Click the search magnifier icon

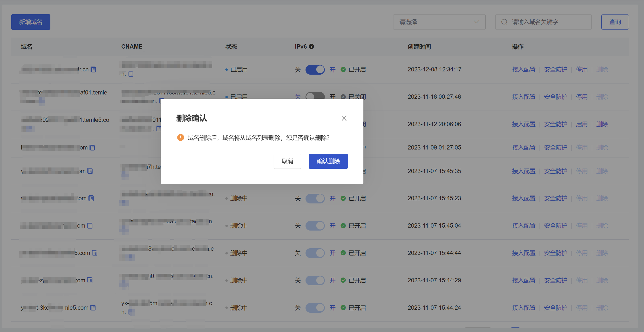(504, 22)
